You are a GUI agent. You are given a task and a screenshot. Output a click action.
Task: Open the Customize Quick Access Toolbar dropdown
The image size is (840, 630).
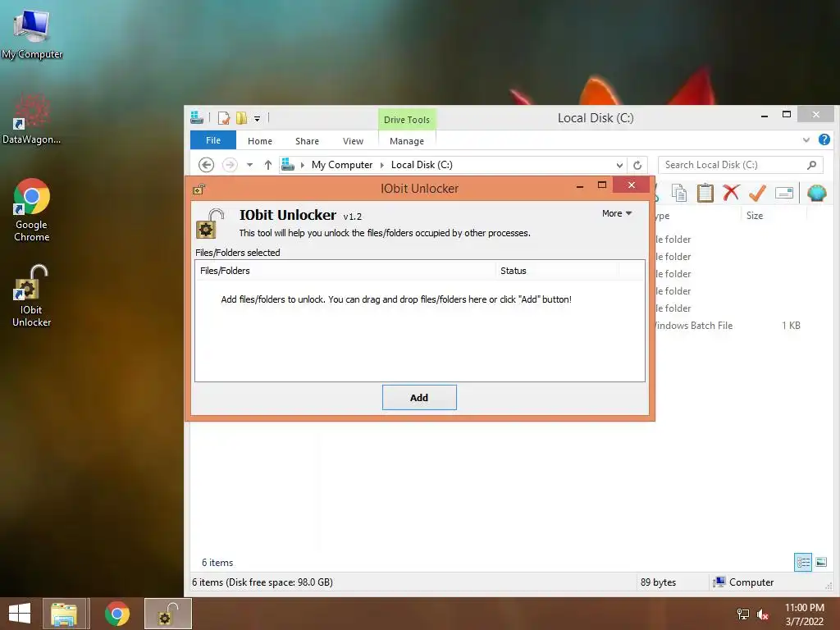coord(257,118)
